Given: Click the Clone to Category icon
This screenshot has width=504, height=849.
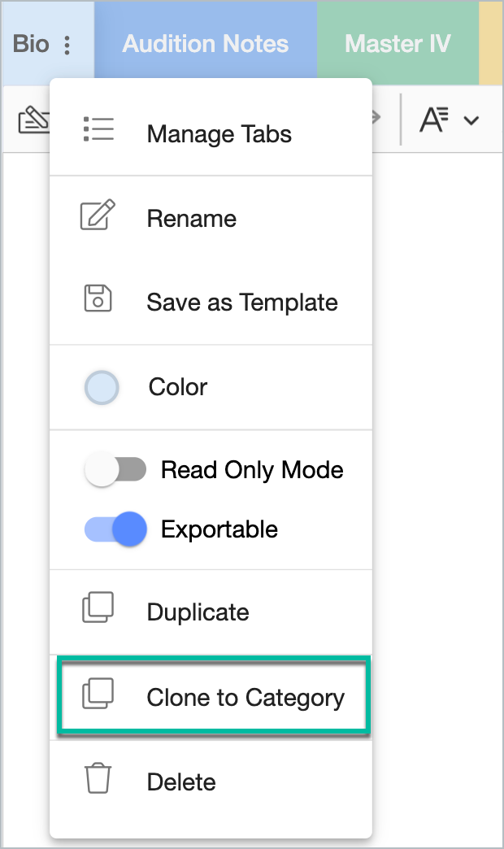Looking at the screenshot, I should (x=98, y=693).
